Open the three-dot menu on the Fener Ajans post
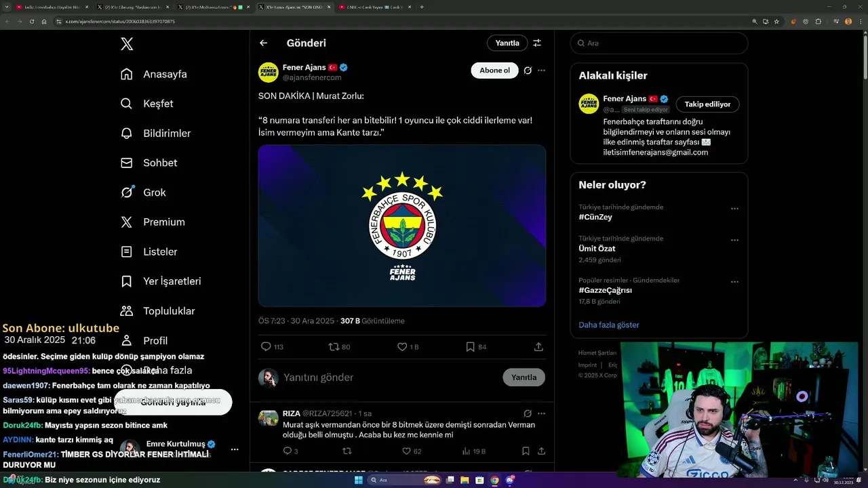 pyautogui.click(x=541, y=70)
